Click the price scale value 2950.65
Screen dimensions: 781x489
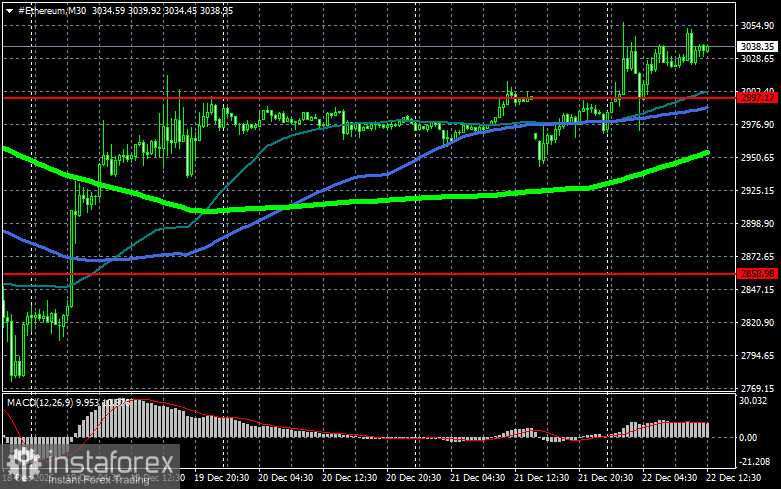757,157
